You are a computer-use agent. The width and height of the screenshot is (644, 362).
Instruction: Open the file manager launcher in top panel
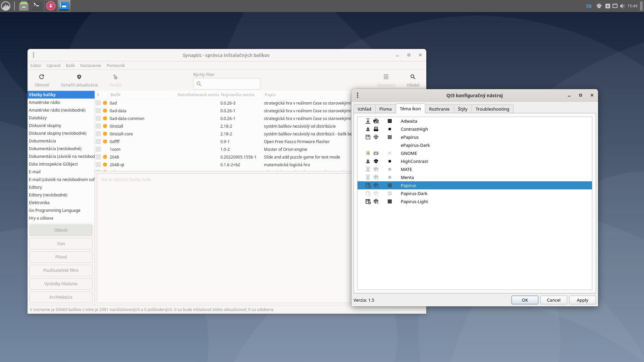tap(23, 6)
